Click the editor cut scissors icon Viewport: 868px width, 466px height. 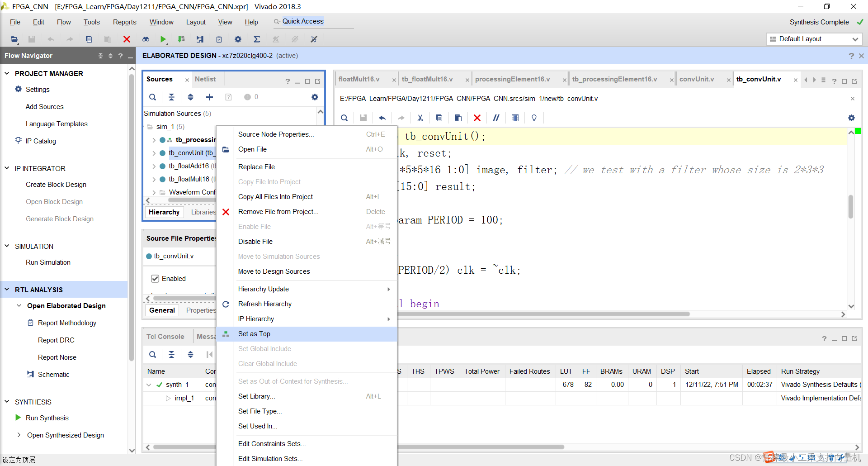click(420, 118)
